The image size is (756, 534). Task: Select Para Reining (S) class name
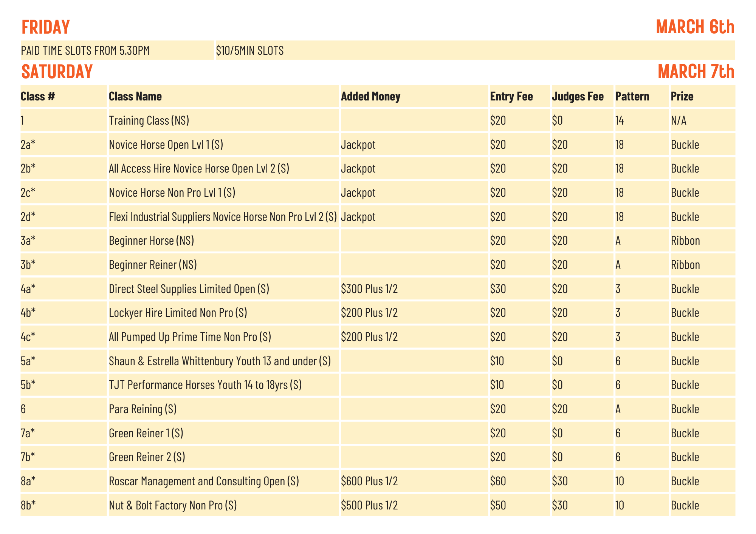point(143,409)
